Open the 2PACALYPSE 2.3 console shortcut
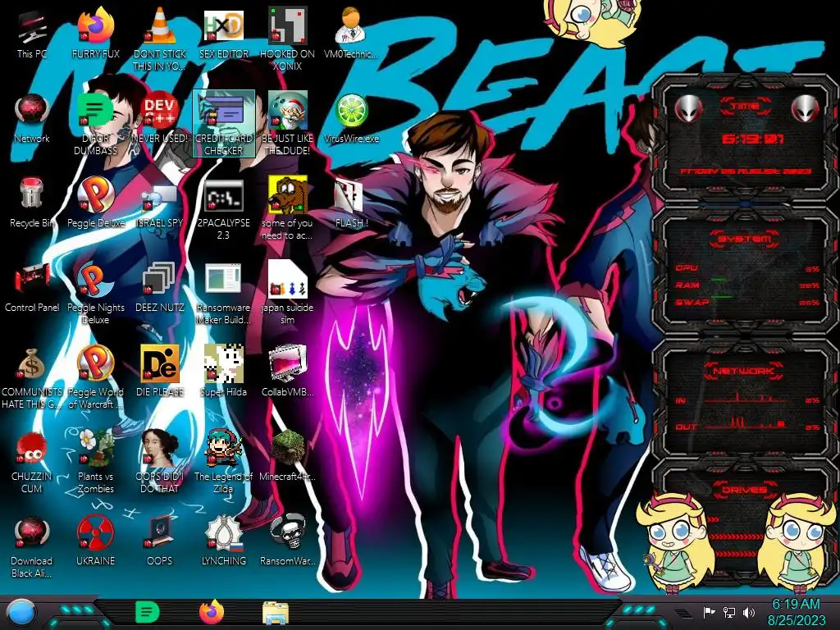840x630 pixels. 223,209
